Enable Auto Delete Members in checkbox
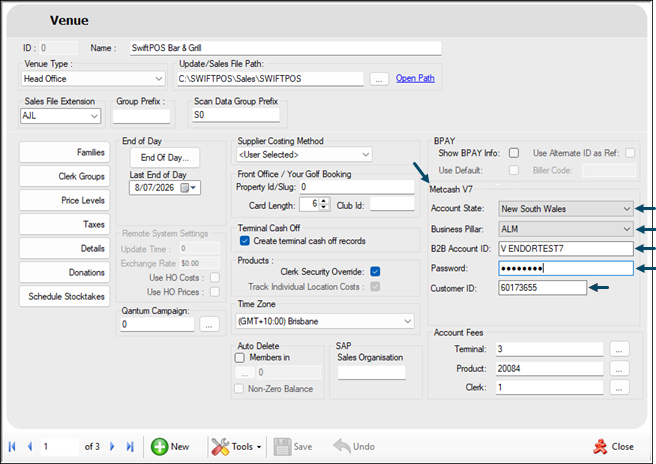 pyautogui.click(x=240, y=358)
